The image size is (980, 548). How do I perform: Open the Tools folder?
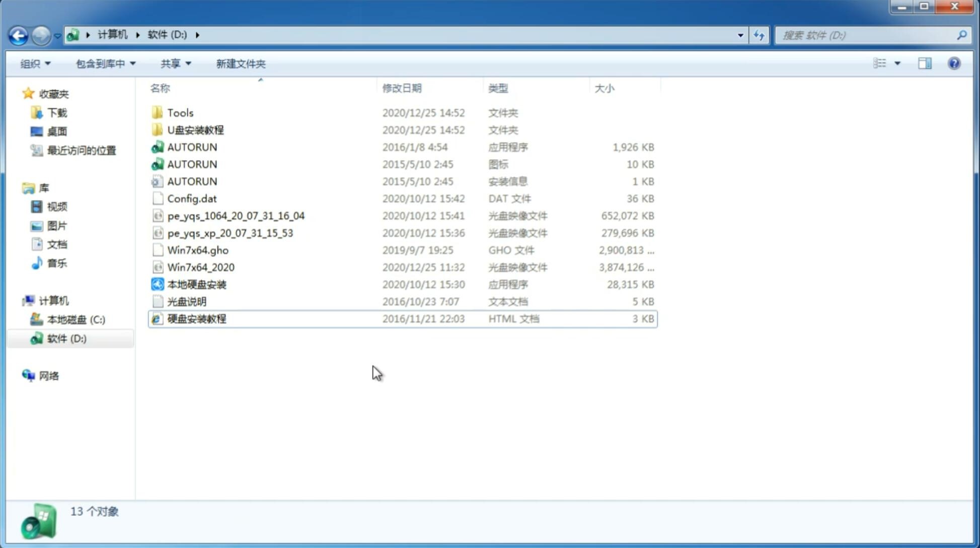click(180, 112)
